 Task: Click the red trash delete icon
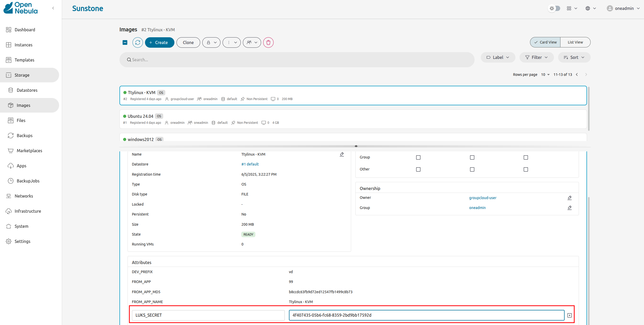click(268, 42)
